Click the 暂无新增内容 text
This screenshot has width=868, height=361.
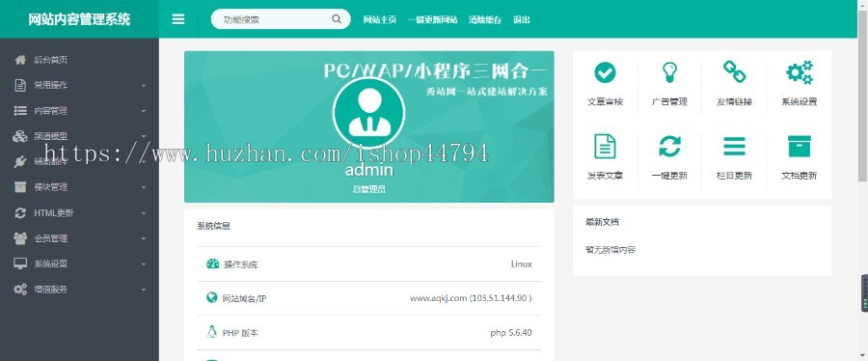pyautogui.click(x=610, y=250)
